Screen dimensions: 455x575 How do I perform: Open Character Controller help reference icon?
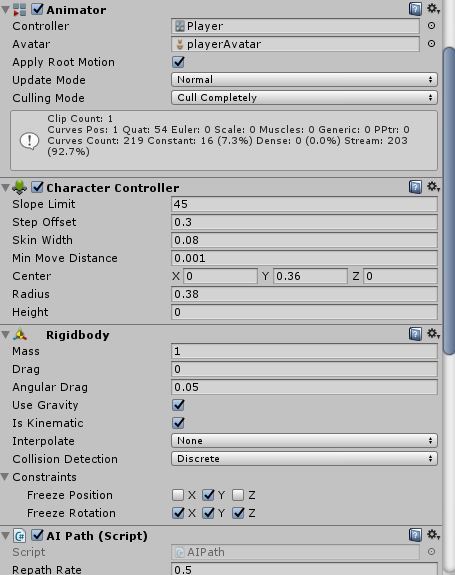point(415,187)
